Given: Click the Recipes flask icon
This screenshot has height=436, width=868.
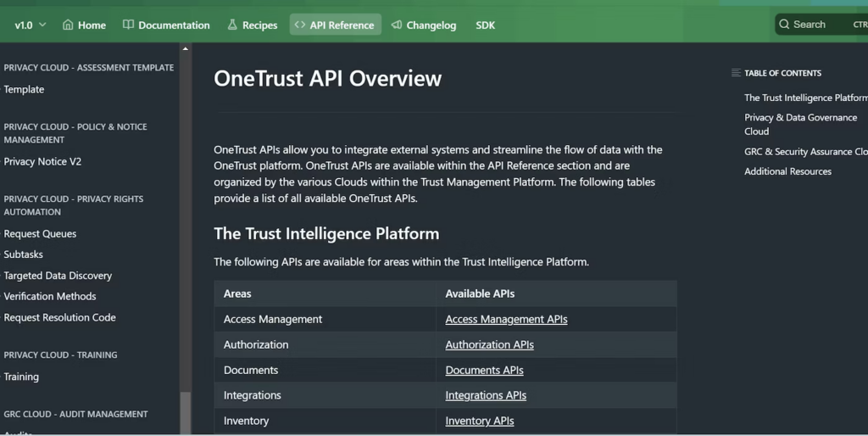Looking at the screenshot, I should tap(232, 25).
